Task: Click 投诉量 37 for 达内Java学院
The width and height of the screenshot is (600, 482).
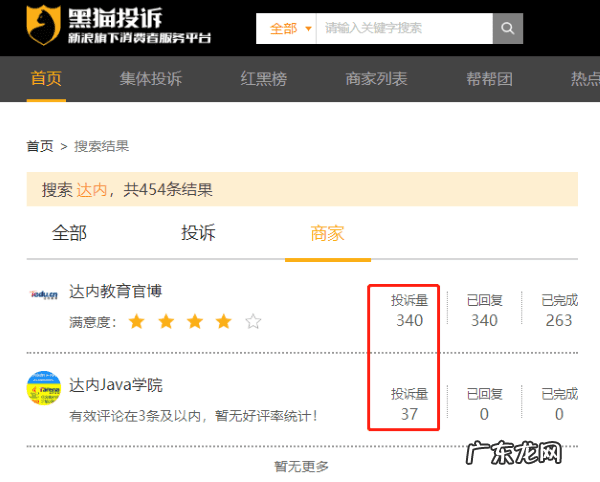Action: point(409,404)
